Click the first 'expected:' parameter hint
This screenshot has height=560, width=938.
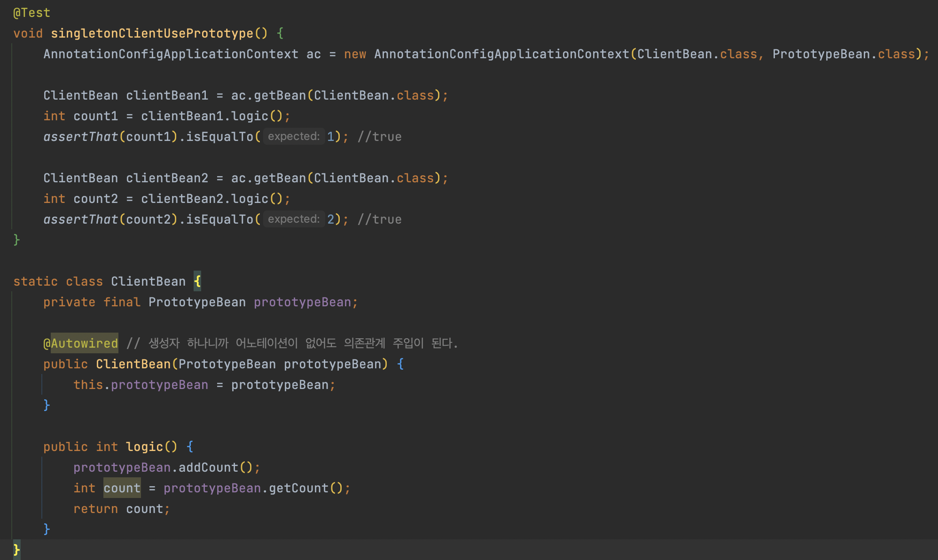pos(294,137)
